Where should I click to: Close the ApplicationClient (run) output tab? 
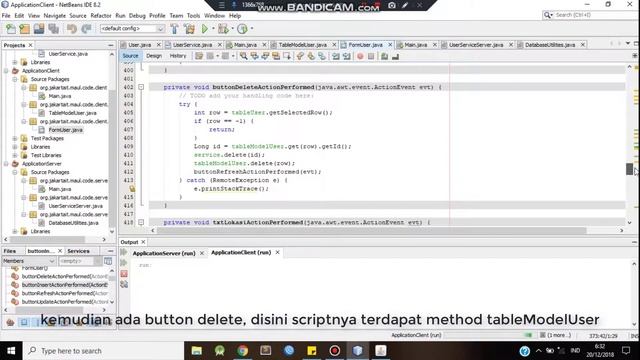click(278, 253)
